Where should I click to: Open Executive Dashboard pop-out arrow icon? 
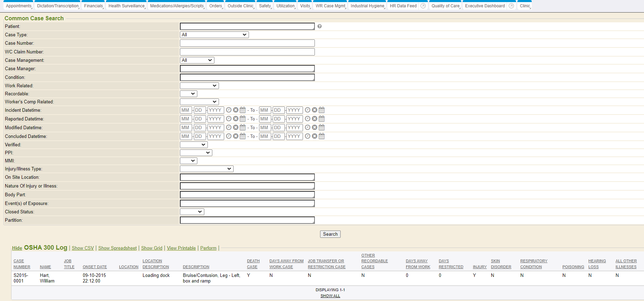(x=511, y=6)
